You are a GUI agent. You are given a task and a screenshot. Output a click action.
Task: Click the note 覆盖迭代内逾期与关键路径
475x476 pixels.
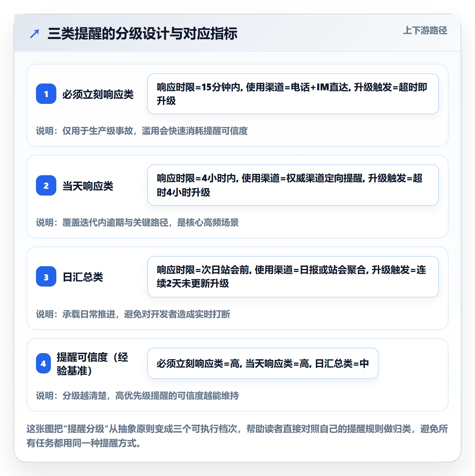pos(137,222)
